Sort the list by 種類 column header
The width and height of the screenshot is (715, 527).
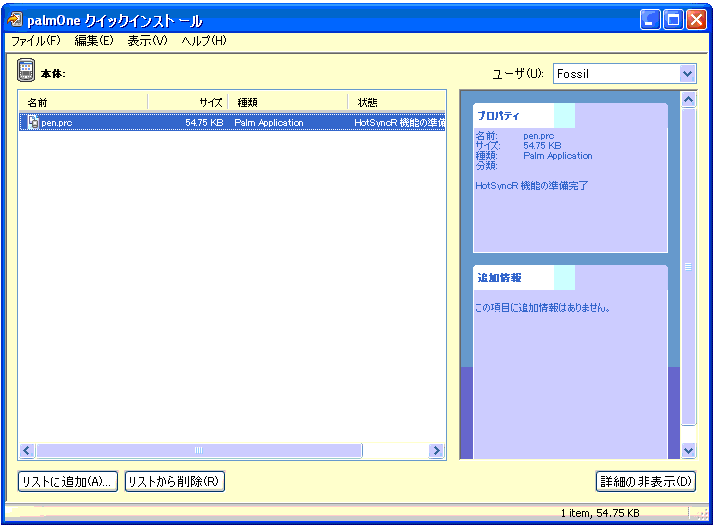pos(288,102)
